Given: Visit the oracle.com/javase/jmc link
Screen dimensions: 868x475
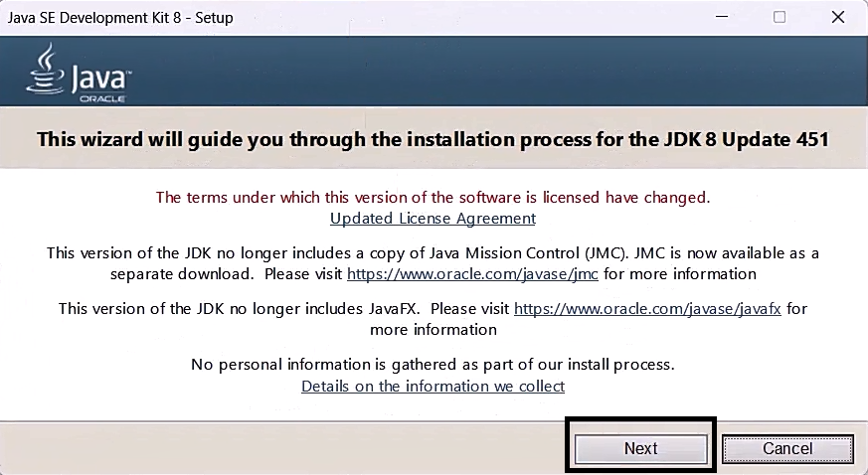Looking at the screenshot, I should click(x=473, y=273).
